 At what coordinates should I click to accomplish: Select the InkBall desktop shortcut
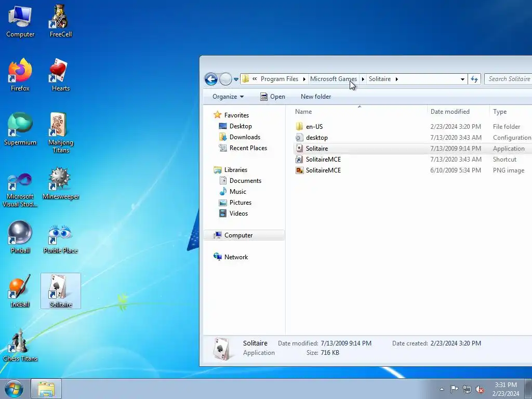click(x=20, y=291)
